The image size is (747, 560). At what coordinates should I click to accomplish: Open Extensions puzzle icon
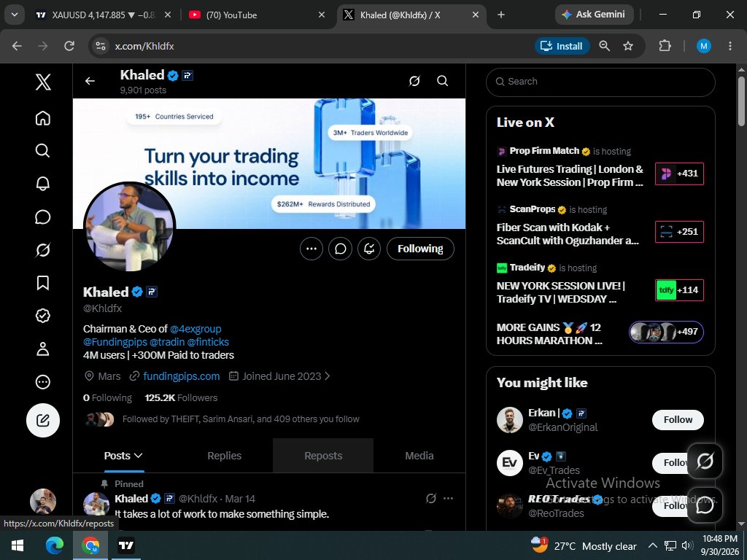click(x=665, y=46)
